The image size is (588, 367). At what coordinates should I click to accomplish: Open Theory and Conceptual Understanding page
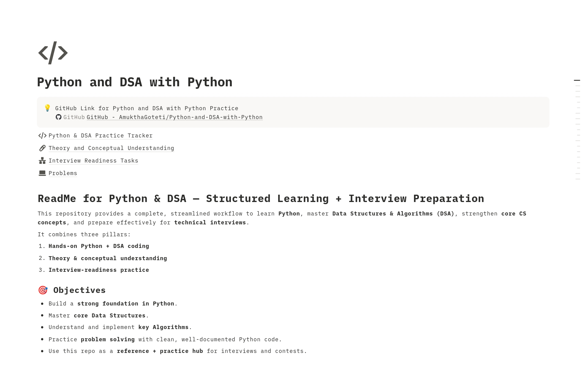[111, 148]
